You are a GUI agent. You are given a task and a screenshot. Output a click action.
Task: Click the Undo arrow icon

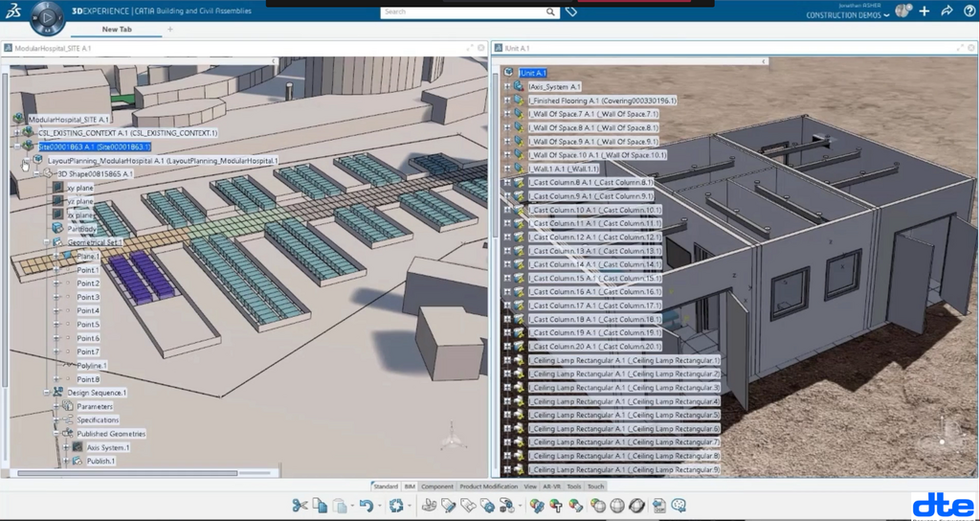367,506
